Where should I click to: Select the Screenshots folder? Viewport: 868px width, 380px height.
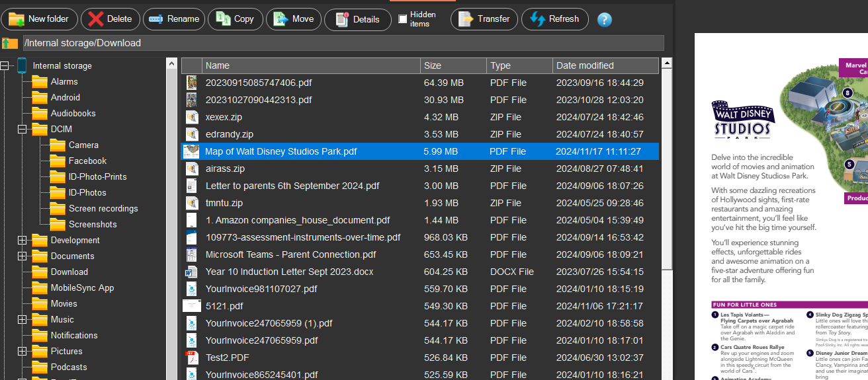pyautogui.click(x=93, y=224)
